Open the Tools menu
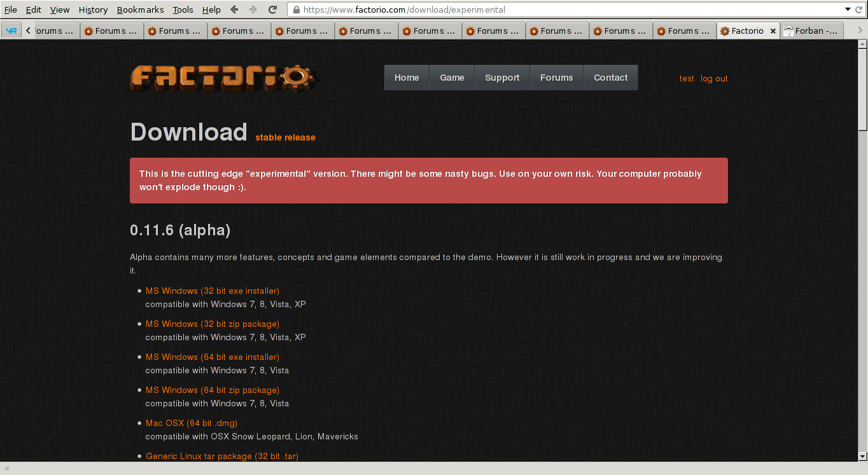Screen dimensions: 868x475 point(183,10)
